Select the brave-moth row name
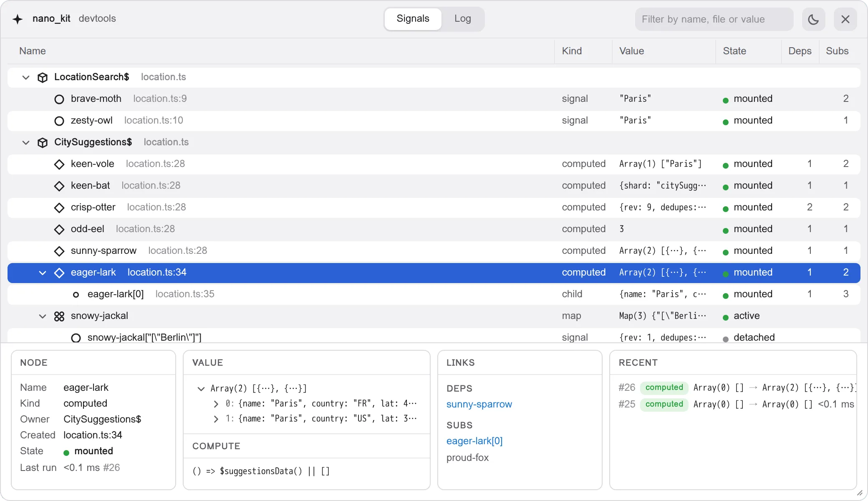Viewport: 868px width, 501px height. coord(96,99)
